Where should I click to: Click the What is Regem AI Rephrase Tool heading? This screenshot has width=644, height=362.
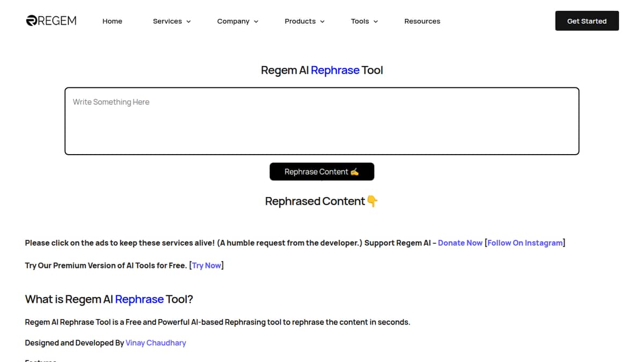click(109, 299)
